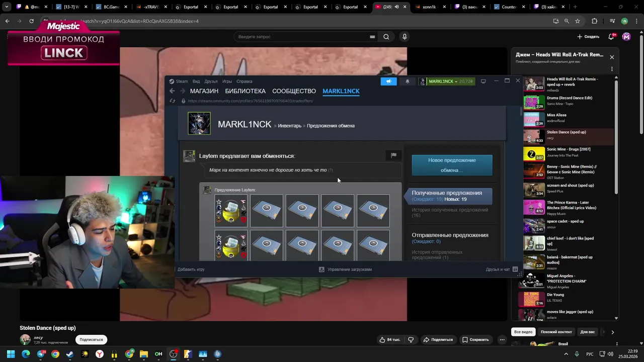This screenshot has width=644, height=362.
Task: Click the Steam announcements megaphone icon
Action: coord(388,81)
